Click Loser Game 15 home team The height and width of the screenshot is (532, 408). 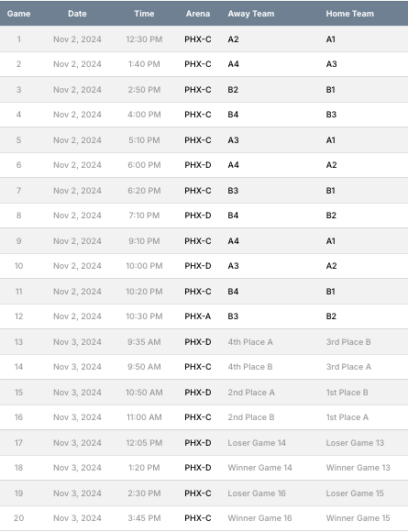tap(355, 493)
